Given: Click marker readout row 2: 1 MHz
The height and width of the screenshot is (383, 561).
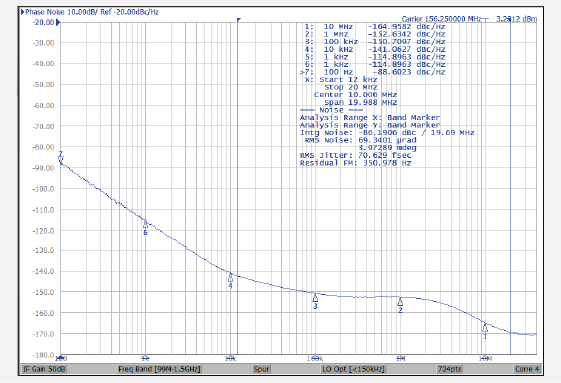Looking at the screenshot, I should (375, 34).
